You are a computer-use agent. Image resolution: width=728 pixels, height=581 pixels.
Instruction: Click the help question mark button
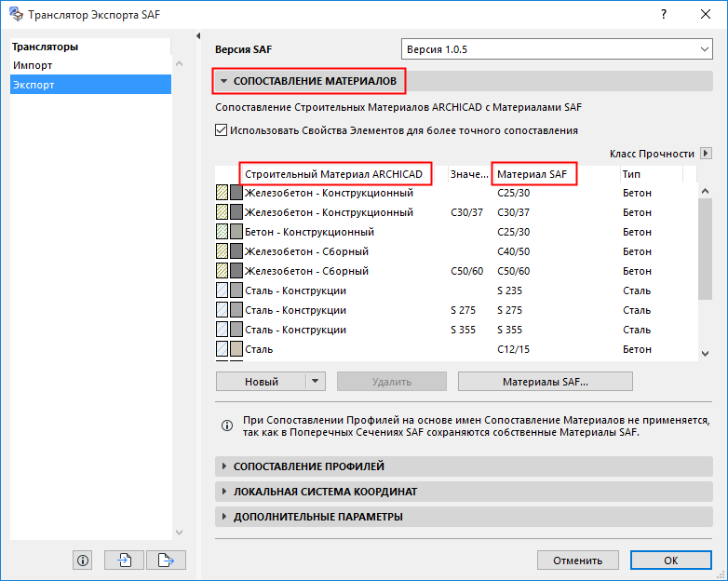664,14
